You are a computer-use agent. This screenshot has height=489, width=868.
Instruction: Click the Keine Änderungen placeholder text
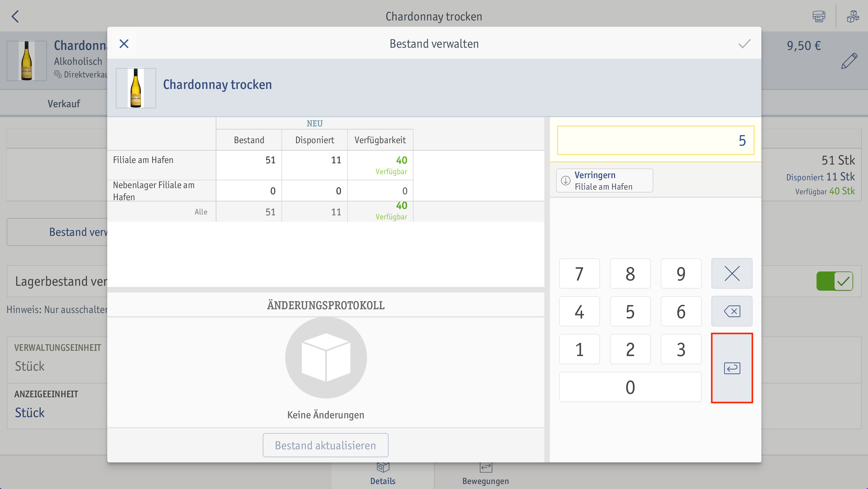pyautogui.click(x=325, y=415)
